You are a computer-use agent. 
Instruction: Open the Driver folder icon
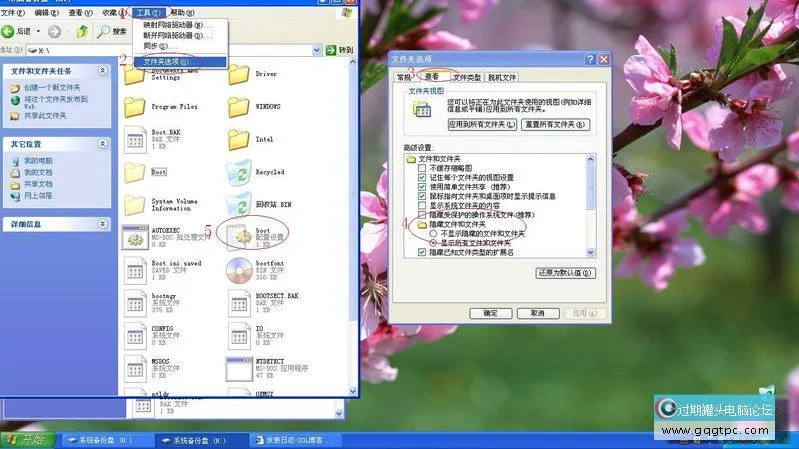click(x=238, y=74)
